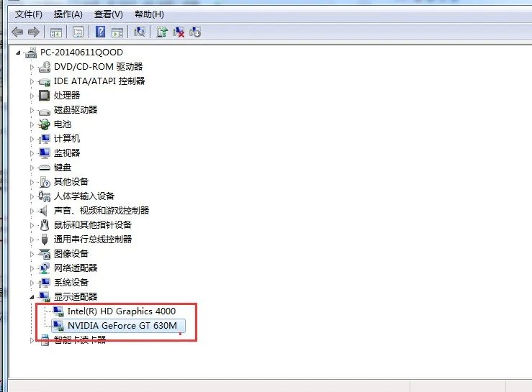Viewport: 532px width, 392px height.
Task: Click the network icon beside 网络适配器
Action: point(45,268)
